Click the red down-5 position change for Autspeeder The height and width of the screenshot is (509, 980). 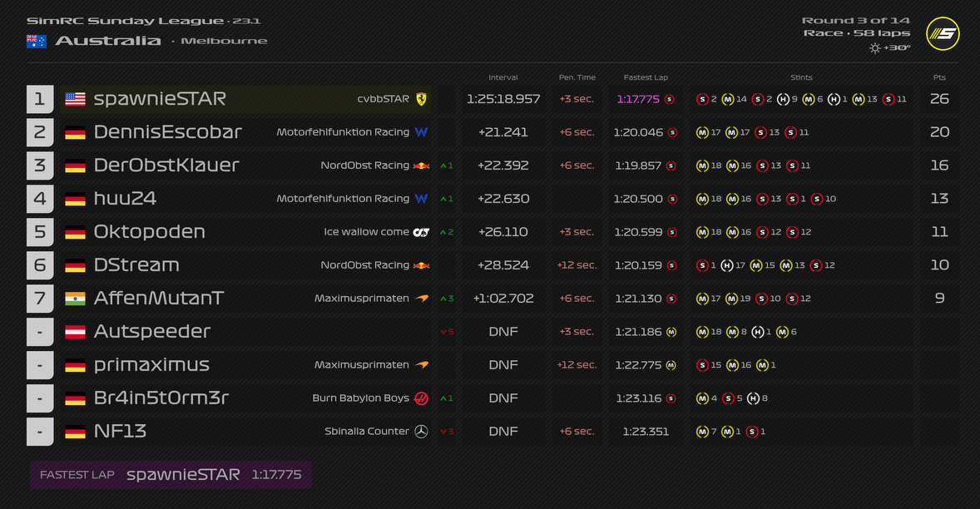pyautogui.click(x=447, y=332)
